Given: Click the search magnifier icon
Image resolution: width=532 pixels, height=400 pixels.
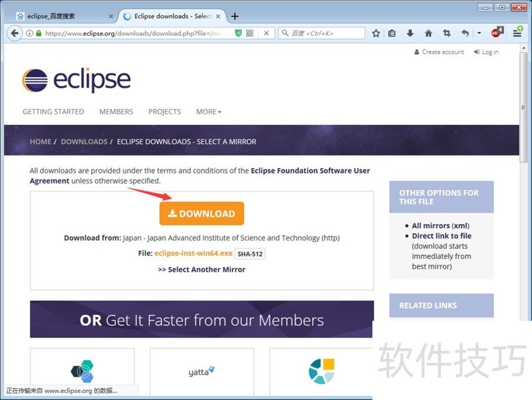Looking at the screenshot, I should 285,33.
